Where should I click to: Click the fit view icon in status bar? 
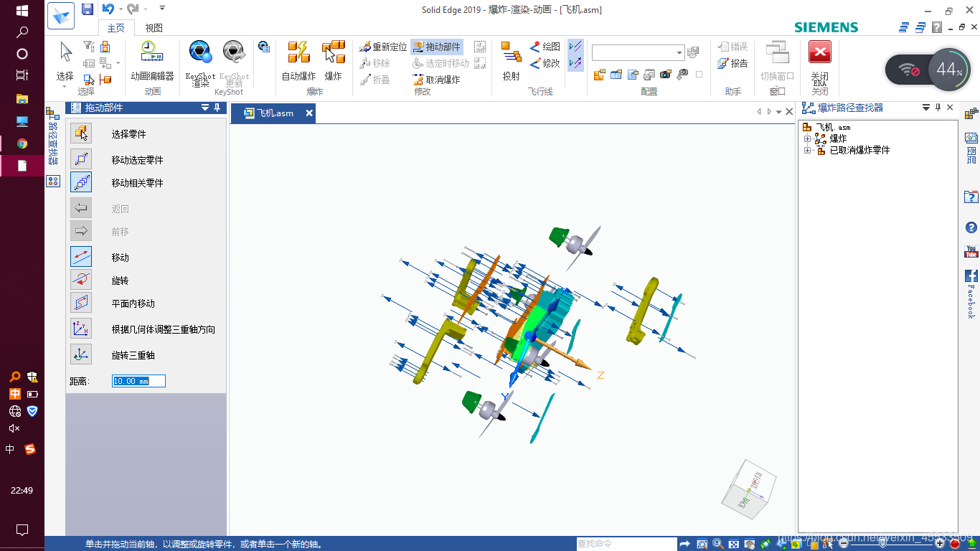coord(734,544)
